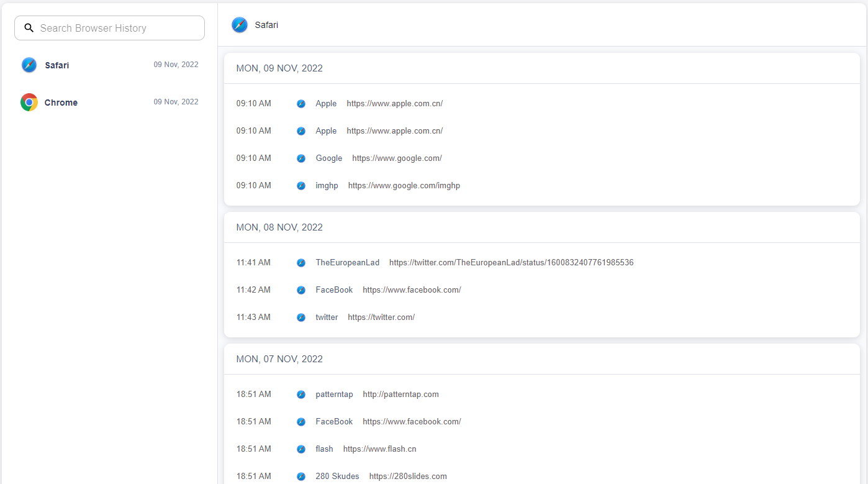Click the Safari icon beside the Google entry

tap(301, 158)
